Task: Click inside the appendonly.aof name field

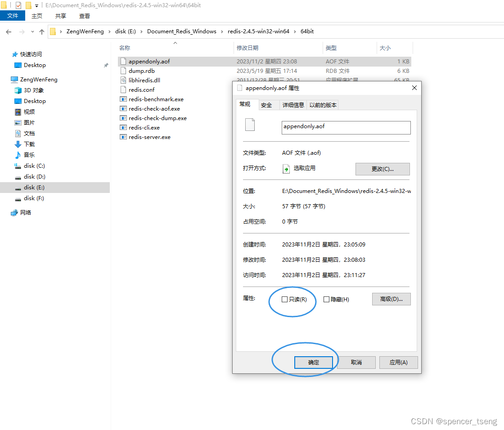Action: click(x=346, y=128)
